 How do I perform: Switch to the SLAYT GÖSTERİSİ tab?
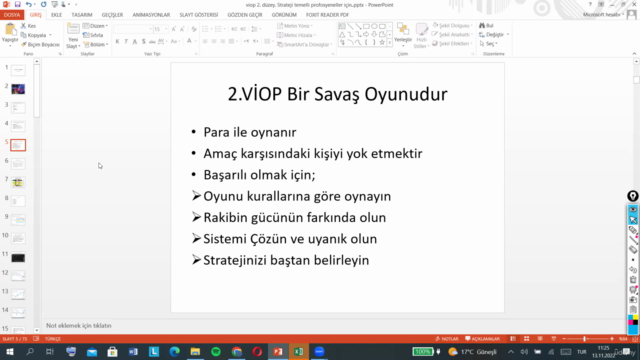click(x=199, y=15)
